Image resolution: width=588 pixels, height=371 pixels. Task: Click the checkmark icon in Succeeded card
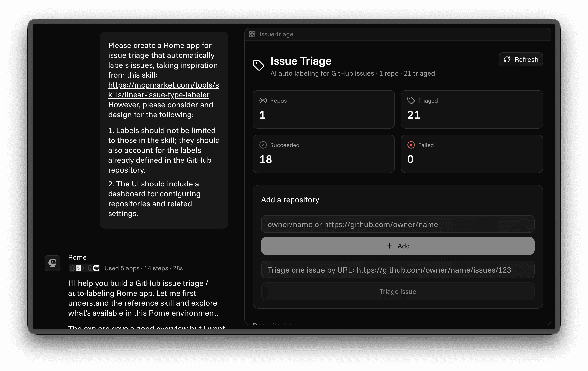(x=263, y=145)
